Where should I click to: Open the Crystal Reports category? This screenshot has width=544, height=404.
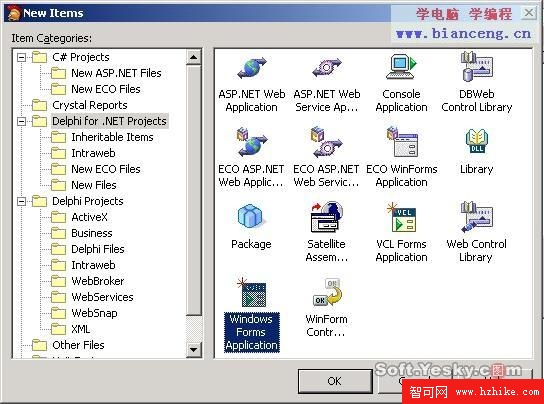click(90, 105)
